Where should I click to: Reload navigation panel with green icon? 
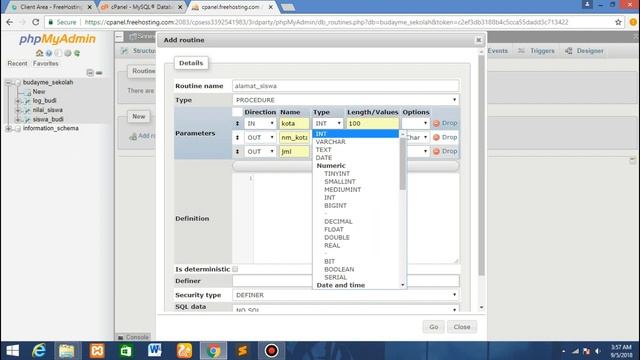[x=77, y=53]
